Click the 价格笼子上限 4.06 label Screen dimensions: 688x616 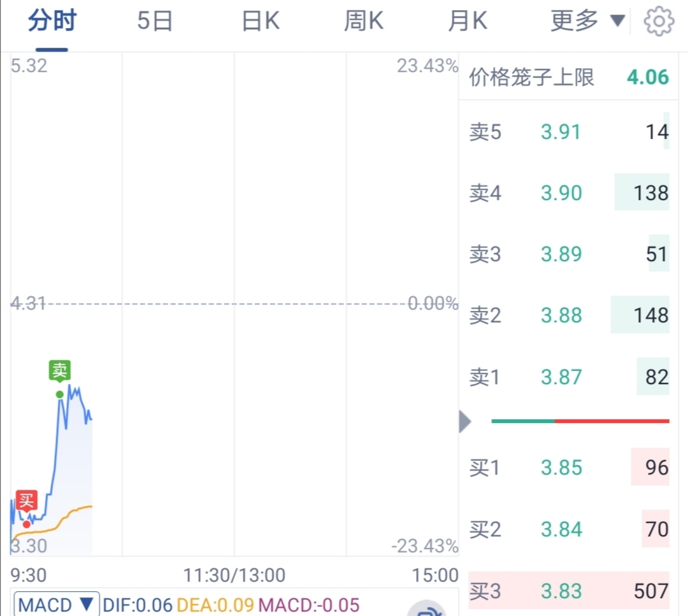(569, 77)
